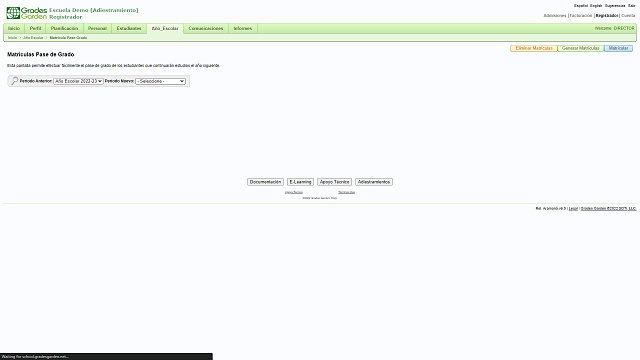Click the Legal footer link

(x=573, y=209)
